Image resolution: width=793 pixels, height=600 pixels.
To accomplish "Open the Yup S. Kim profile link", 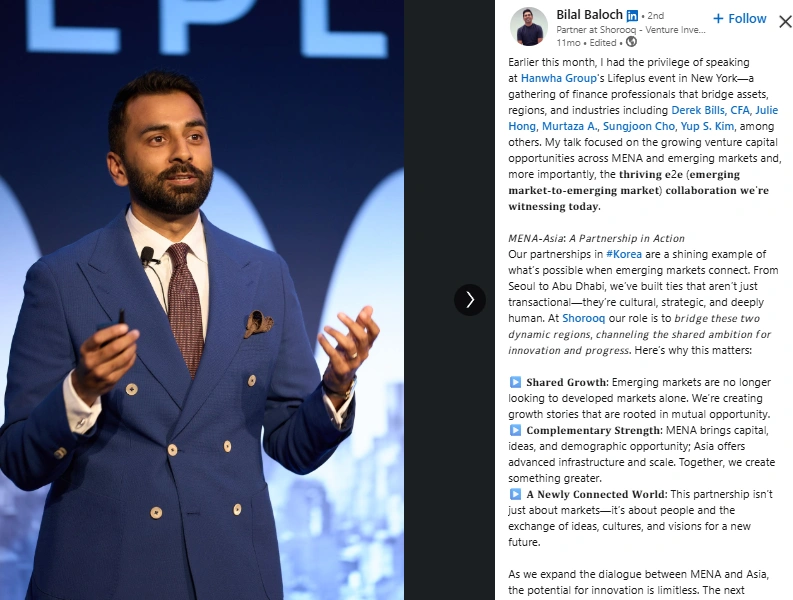I will point(707,126).
